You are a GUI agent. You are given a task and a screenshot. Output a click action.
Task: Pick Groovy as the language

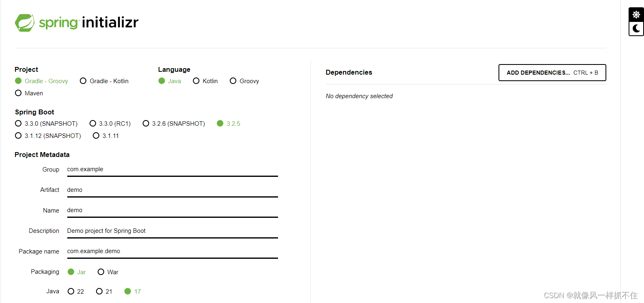[244, 81]
